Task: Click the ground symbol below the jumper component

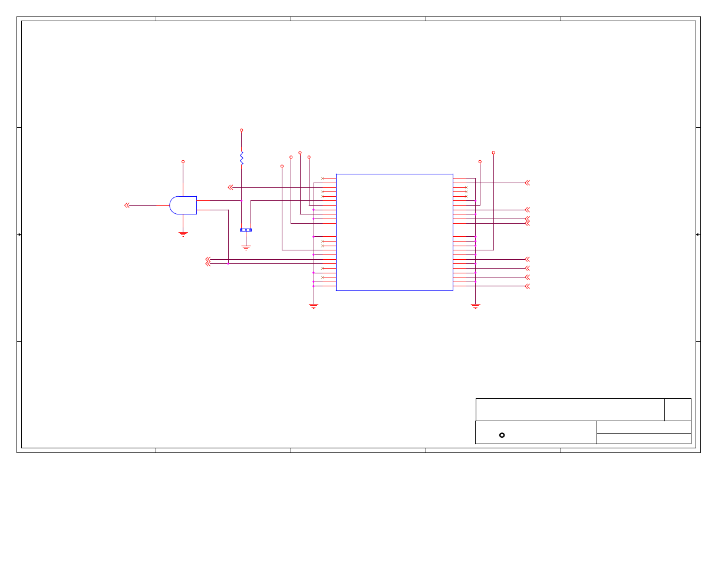Action: (246, 248)
